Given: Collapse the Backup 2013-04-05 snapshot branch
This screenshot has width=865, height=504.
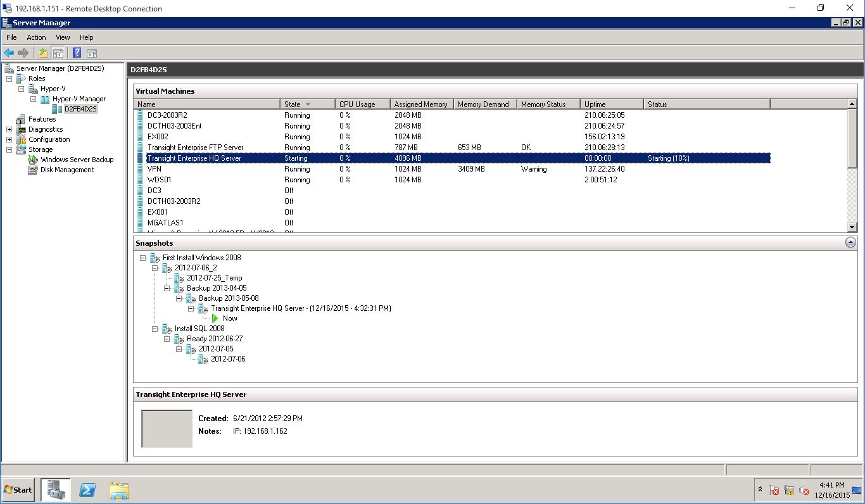Looking at the screenshot, I should point(167,288).
